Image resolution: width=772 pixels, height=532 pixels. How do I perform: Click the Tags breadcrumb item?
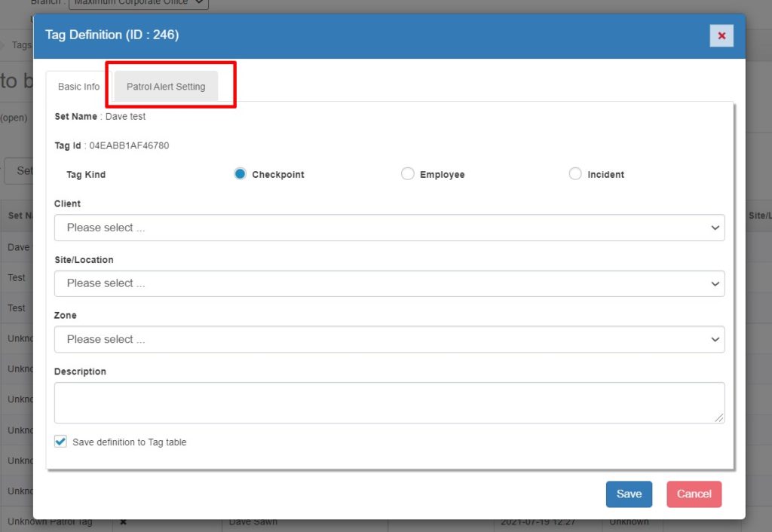tap(22, 45)
